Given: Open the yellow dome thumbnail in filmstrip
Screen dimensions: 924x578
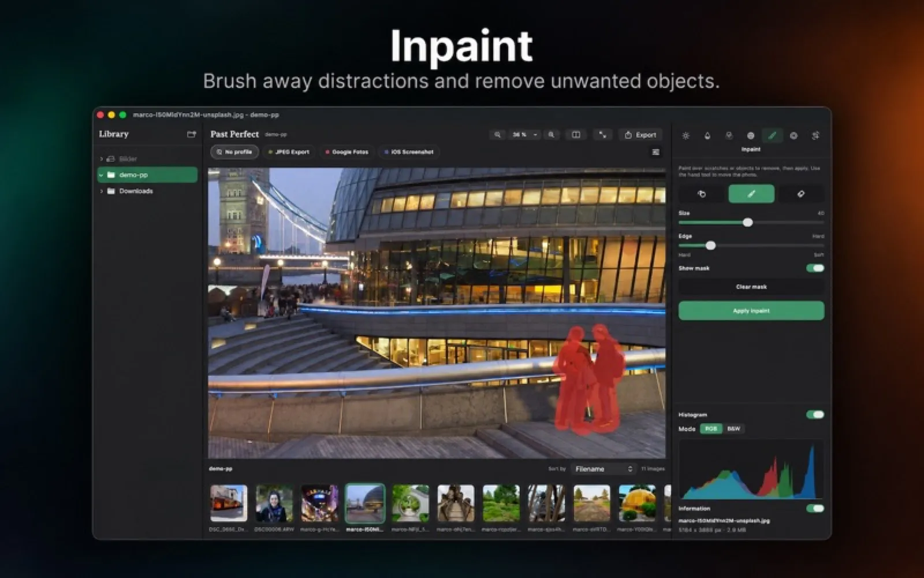Looking at the screenshot, I should [637, 503].
